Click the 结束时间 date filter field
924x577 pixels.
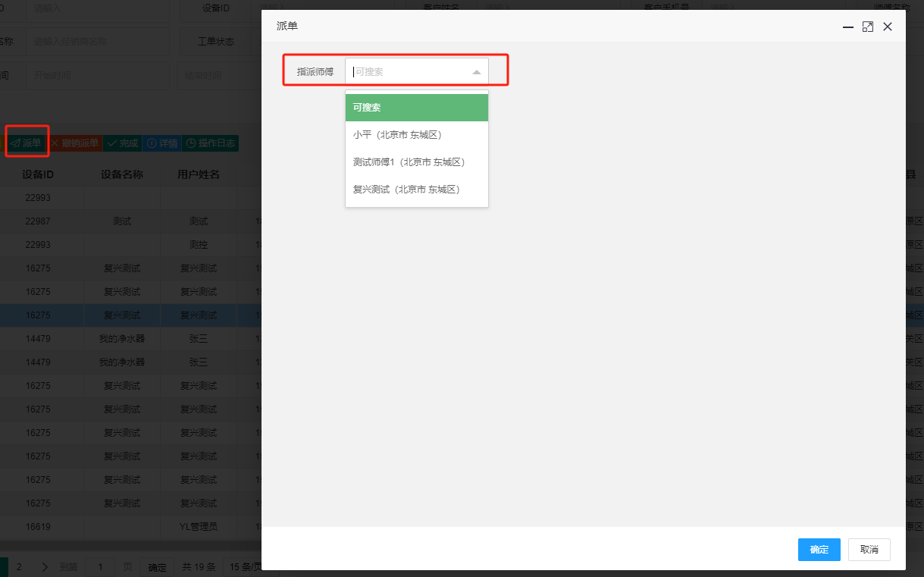(220, 75)
